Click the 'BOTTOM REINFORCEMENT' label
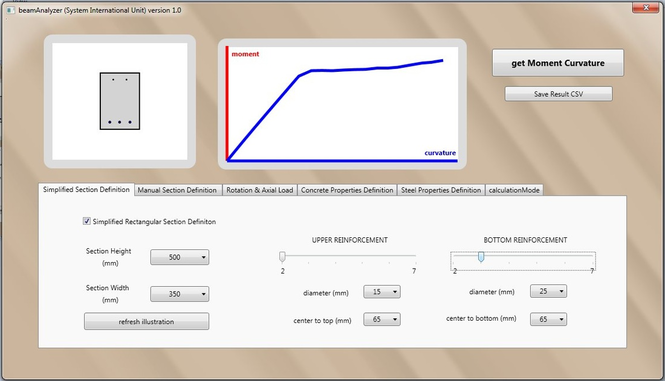Image resolution: width=665 pixels, height=381 pixels. [525, 240]
